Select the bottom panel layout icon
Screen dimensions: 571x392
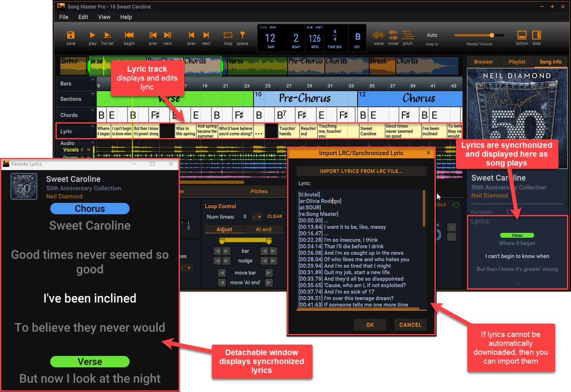tap(522, 36)
